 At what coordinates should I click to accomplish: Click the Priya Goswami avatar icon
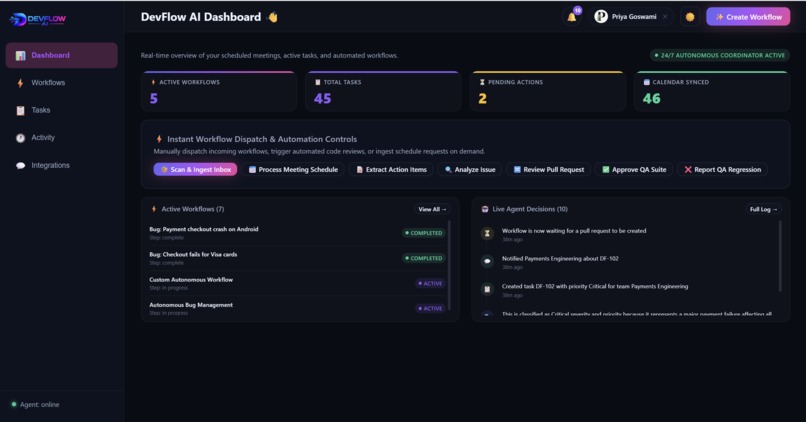[x=600, y=17]
